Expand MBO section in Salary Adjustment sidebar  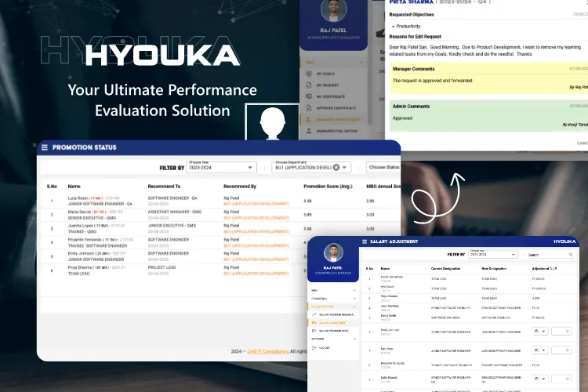pos(354,290)
